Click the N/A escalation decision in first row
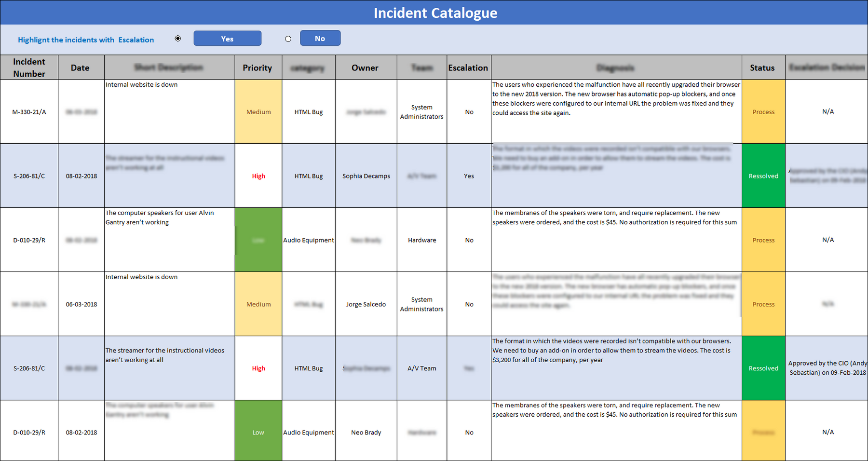This screenshot has height=461, width=868. [x=827, y=112]
